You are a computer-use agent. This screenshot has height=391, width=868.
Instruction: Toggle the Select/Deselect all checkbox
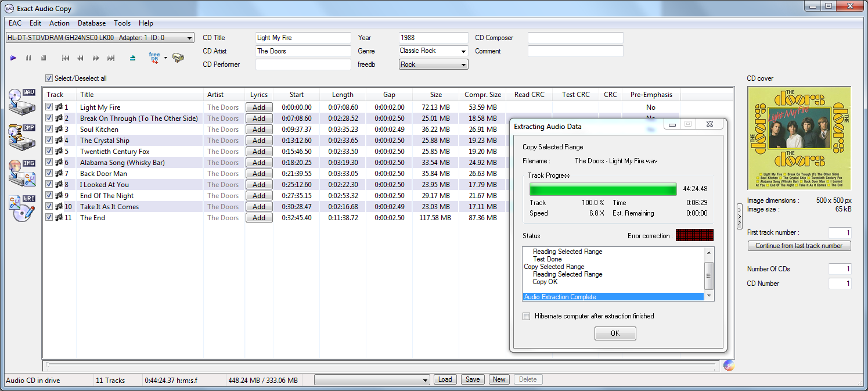point(49,78)
